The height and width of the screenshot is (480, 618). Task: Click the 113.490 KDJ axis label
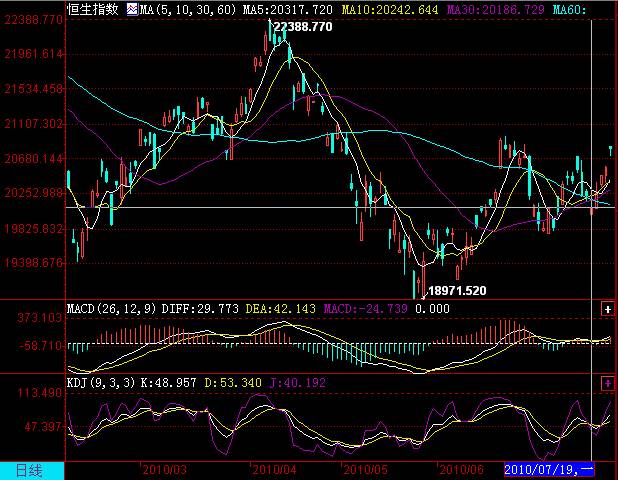click(x=39, y=393)
